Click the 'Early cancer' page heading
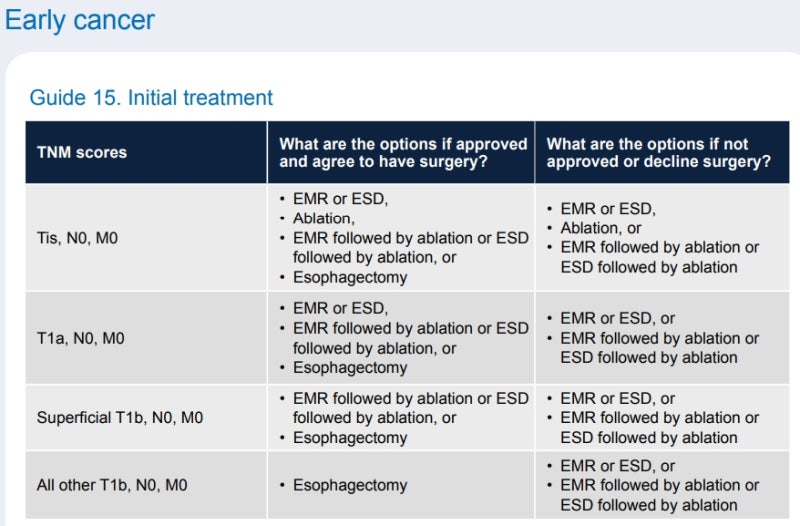 coord(80,21)
